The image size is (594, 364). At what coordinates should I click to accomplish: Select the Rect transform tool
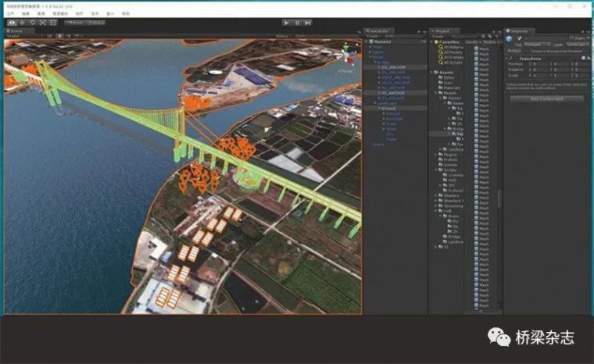52,23
